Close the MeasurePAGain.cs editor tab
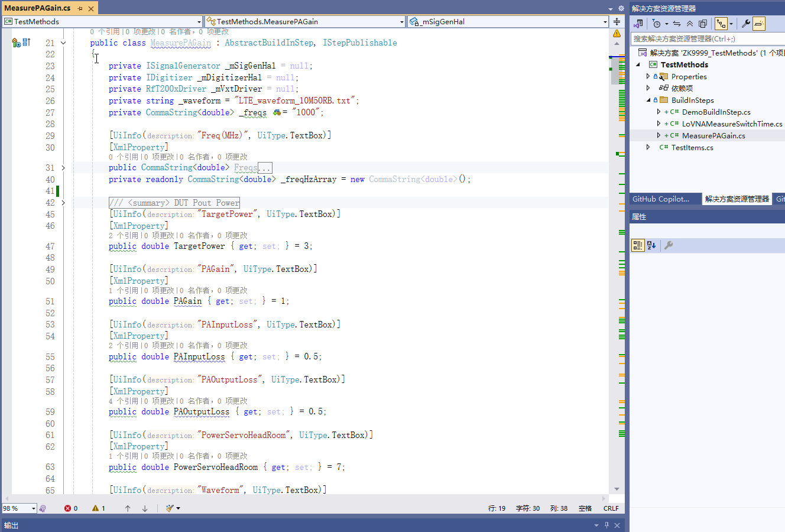This screenshot has height=532, width=785. pyautogui.click(x=91, y=9)
